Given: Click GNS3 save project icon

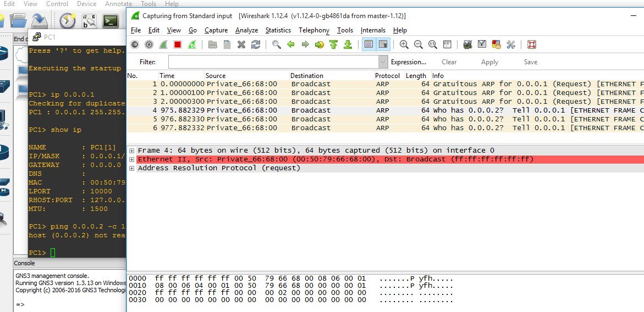Looking at the screenshot, I should pyautogui.click(x=40, y=20).
